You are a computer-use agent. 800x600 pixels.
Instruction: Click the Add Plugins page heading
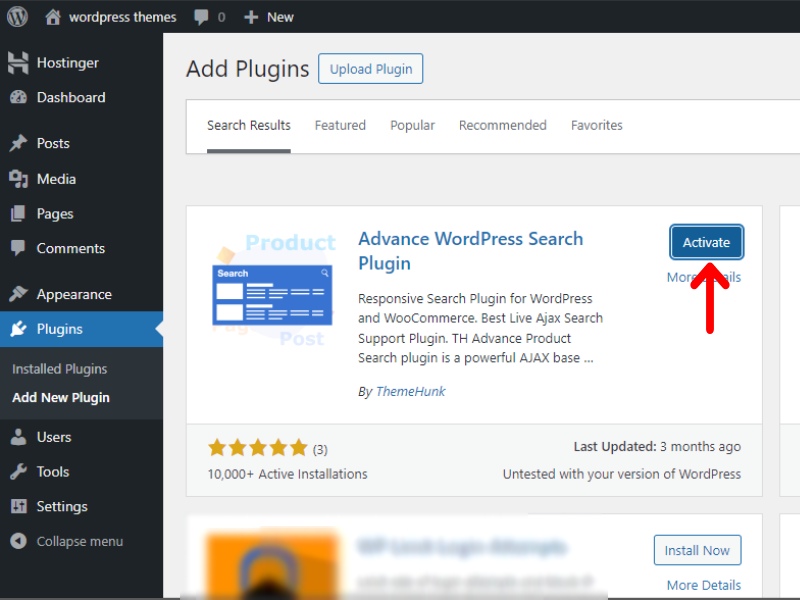(x=247, y=69)
